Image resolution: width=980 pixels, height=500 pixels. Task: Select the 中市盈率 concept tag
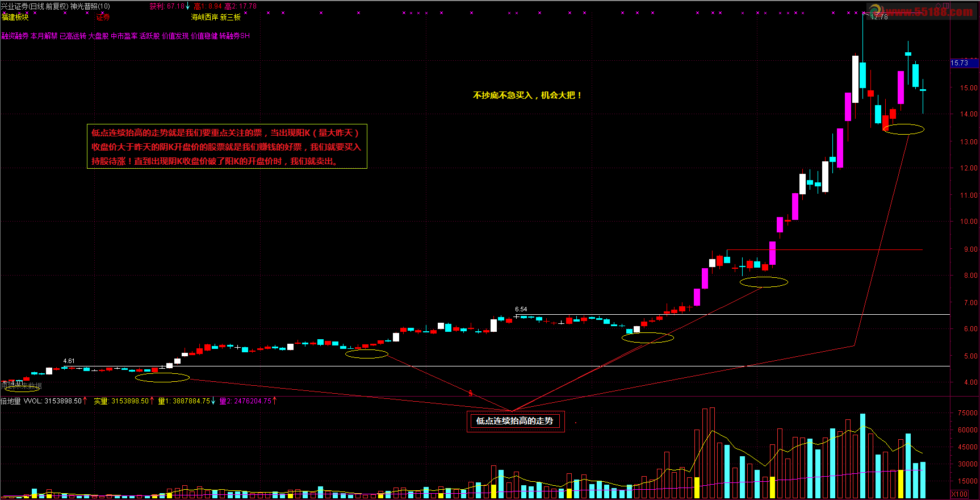pyautogui.click(x=124, y=36)
